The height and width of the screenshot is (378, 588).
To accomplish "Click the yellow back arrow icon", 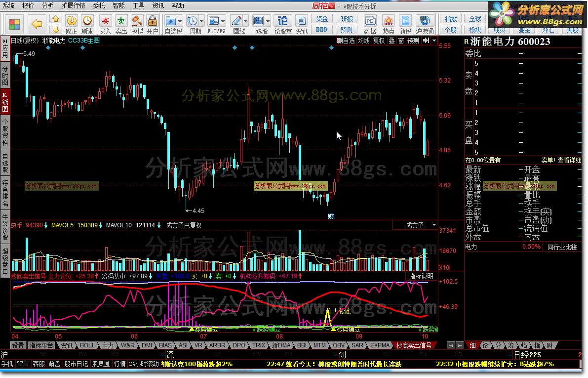I will 37,24.
